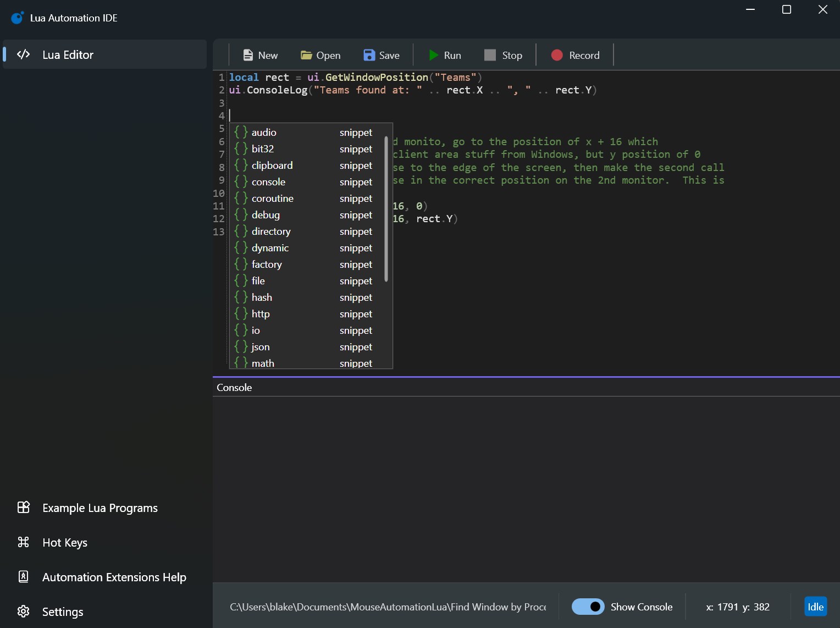
Task: Click the New button label
Action: tap(268, 55)
